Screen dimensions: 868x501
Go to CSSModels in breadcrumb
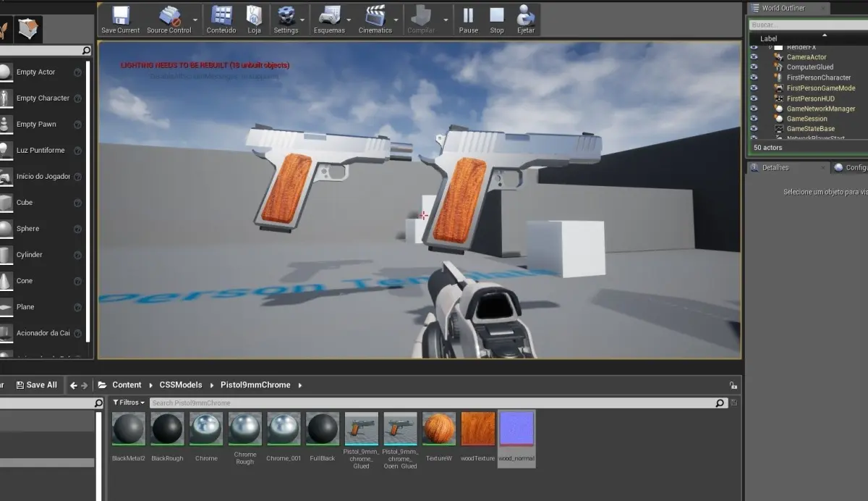click(181, 385)
